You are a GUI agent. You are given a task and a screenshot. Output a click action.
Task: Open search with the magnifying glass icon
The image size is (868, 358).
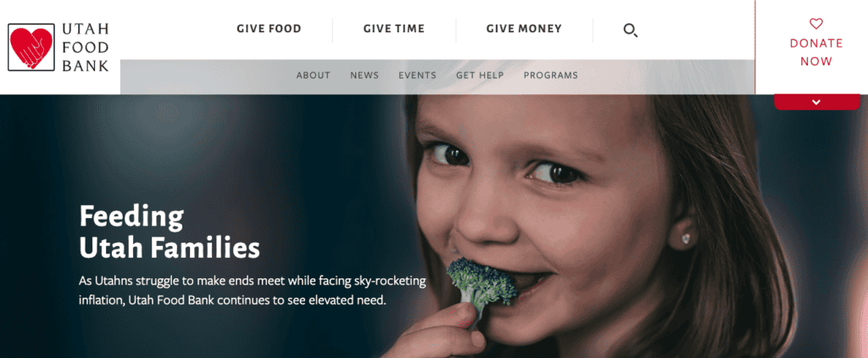pos(630,30)
